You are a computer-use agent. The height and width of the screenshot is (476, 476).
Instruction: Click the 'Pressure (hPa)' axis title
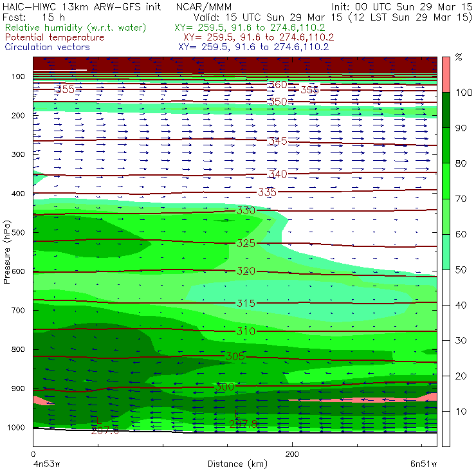6,252
